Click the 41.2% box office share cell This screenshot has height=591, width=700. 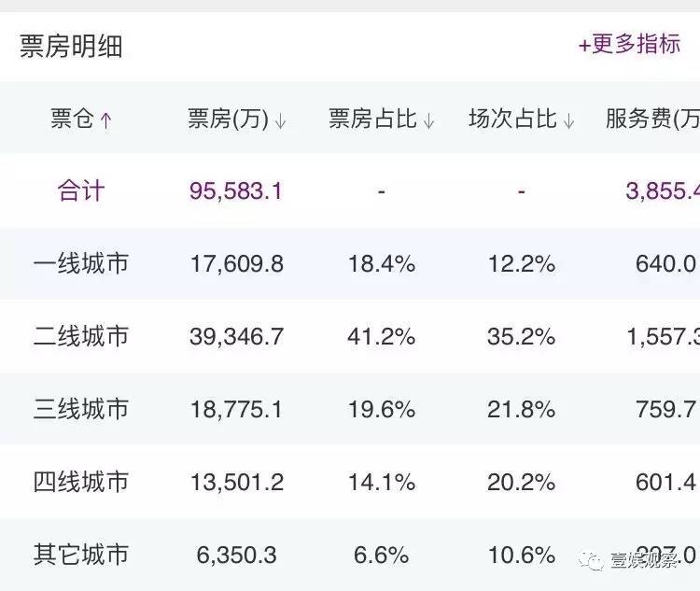(382, 336)
